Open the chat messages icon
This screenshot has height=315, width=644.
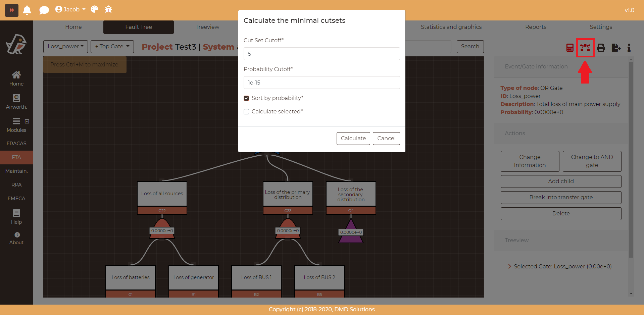(x=44, y=10)
